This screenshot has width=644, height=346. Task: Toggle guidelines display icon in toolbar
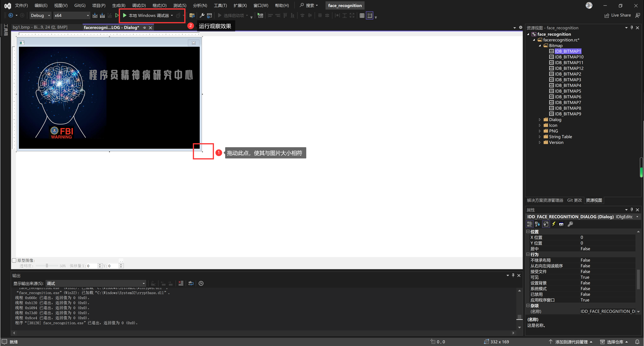(370, 16)
